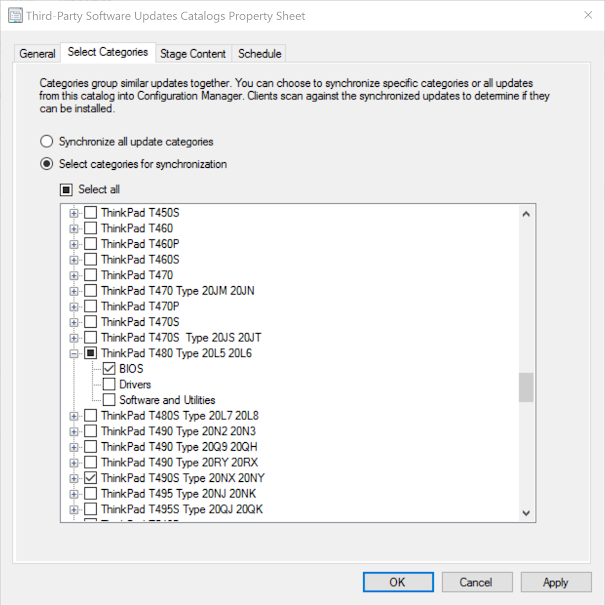This screenshot has height=605, width=605.
Task: Expand ThinkPad T490S Type 20NX 20NY node
Action: click(74, 478)
